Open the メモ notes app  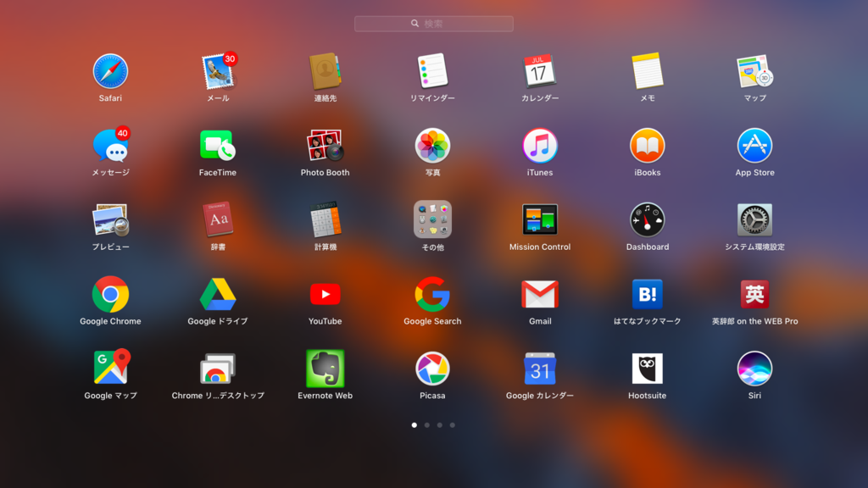pos(647,71)
